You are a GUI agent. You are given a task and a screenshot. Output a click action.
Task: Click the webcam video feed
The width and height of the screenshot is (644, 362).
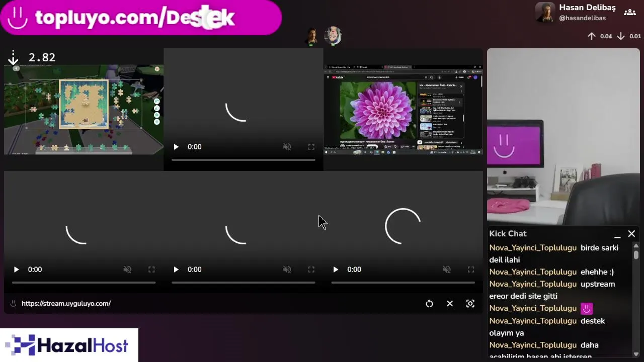[563, 137]
